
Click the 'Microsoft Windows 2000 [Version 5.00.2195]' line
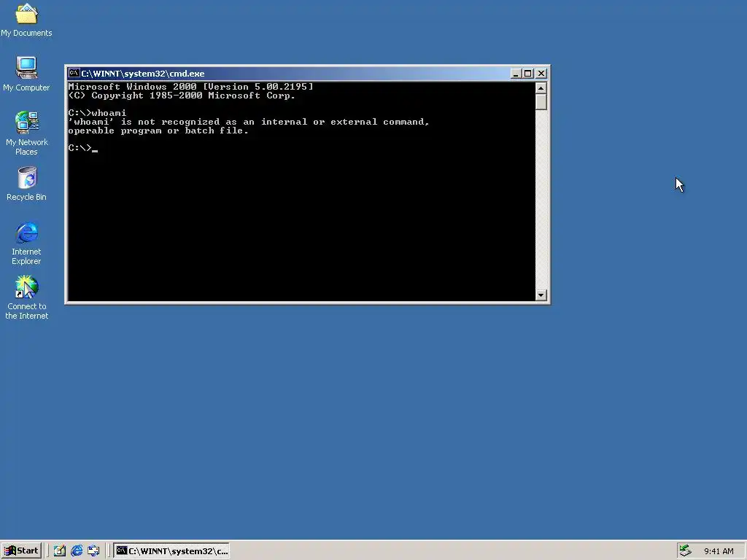pyautogui.click(x=190, y=87)
